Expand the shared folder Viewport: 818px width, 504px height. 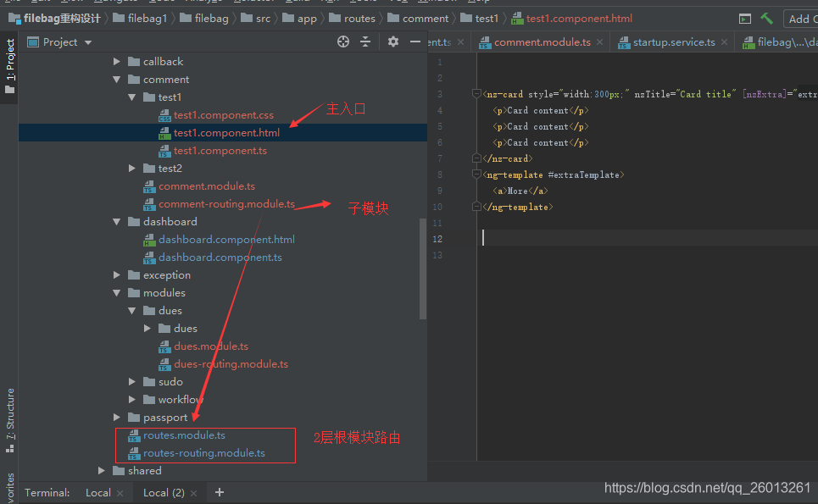[102, 471]
